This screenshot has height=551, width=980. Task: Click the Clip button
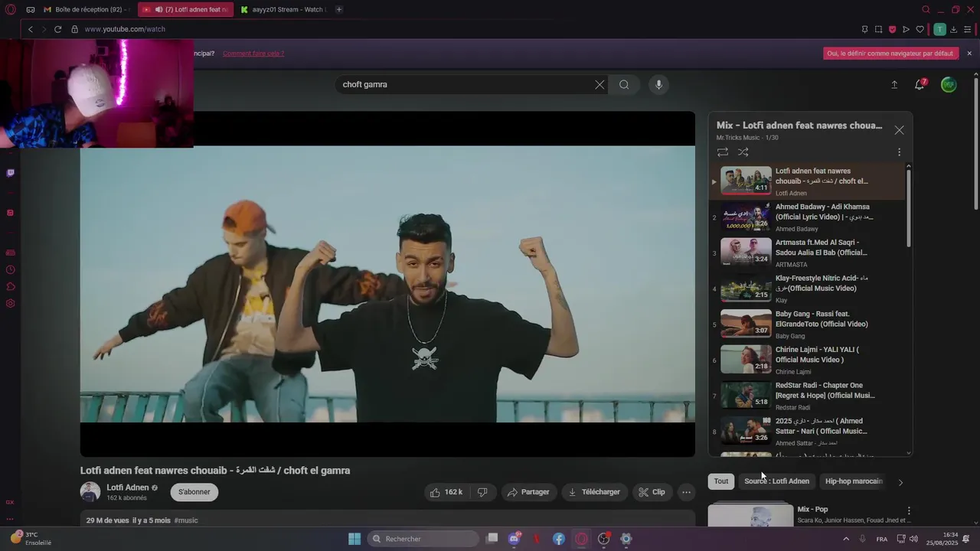652,492
